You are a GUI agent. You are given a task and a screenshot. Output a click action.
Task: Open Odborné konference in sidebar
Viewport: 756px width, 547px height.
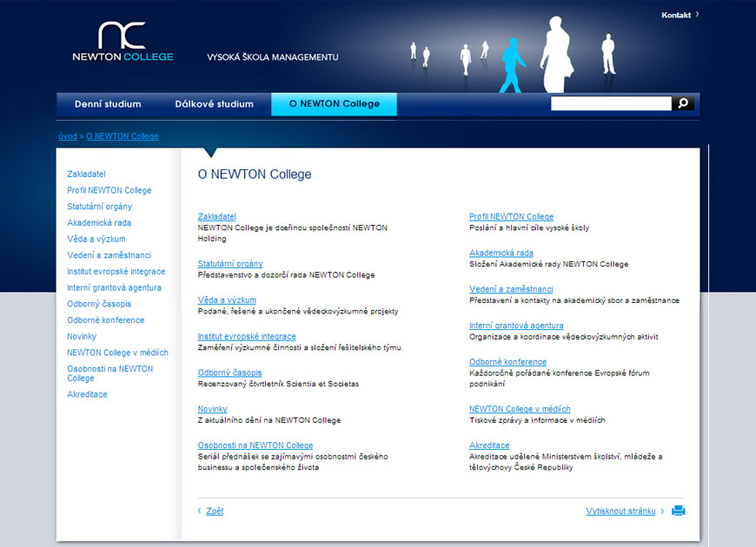tap(106, 320)
